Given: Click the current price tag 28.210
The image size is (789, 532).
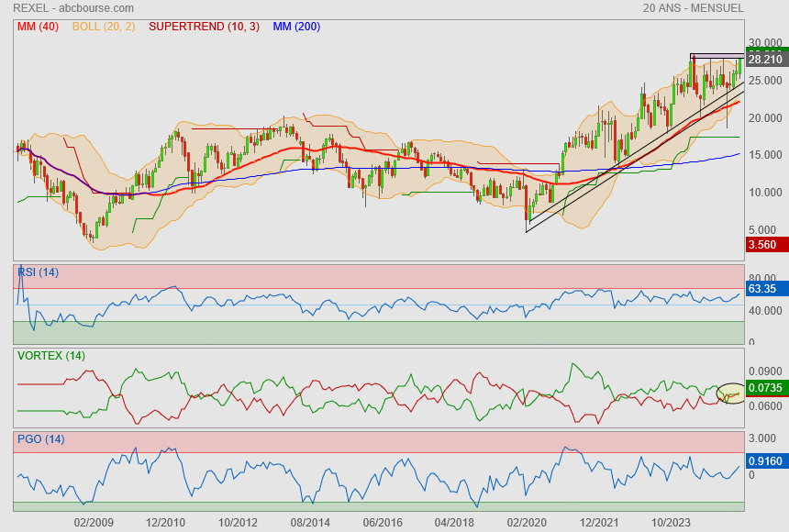Looking at the screenshot, I should click(765, 60).
